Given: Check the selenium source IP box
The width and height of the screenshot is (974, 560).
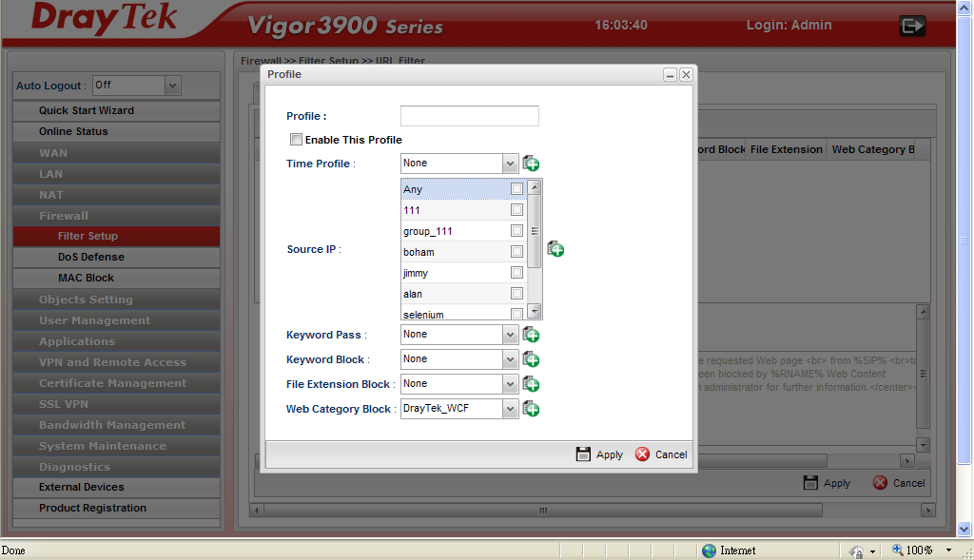Looking at the screenshot, I should pos(516,314).
